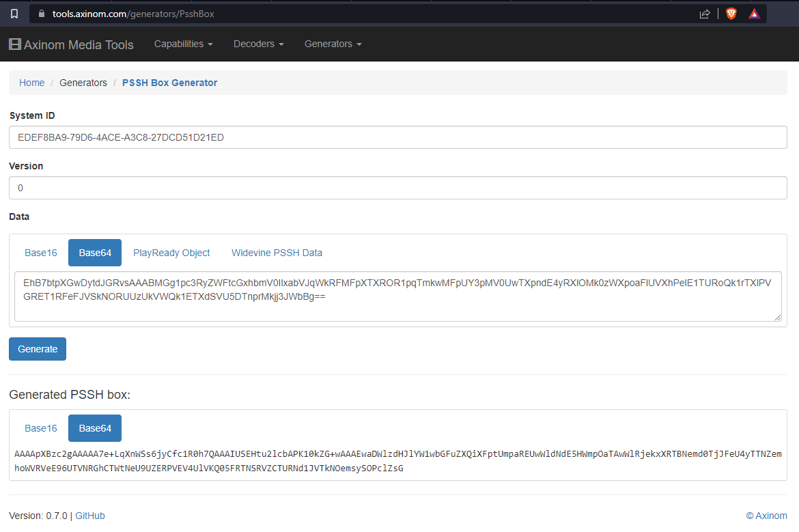Open the Brave Shields lion icon
799x532 pixels.
(x=731, y=14)
